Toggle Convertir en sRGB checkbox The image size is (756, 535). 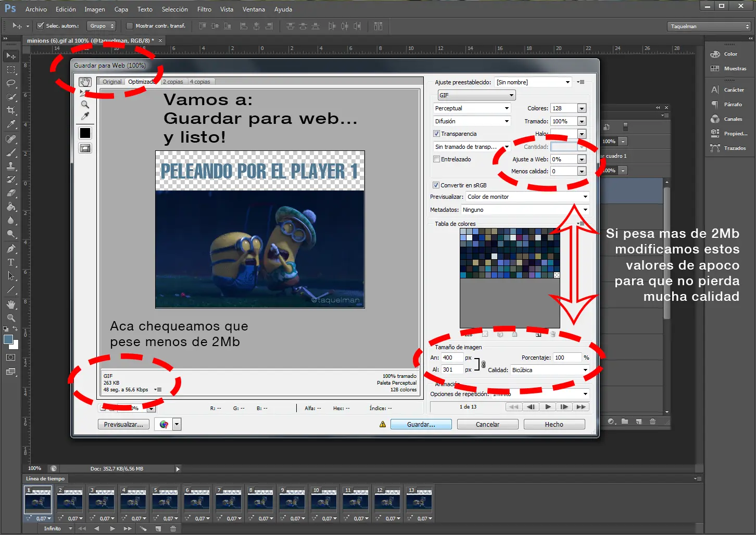tap(436, 185)
